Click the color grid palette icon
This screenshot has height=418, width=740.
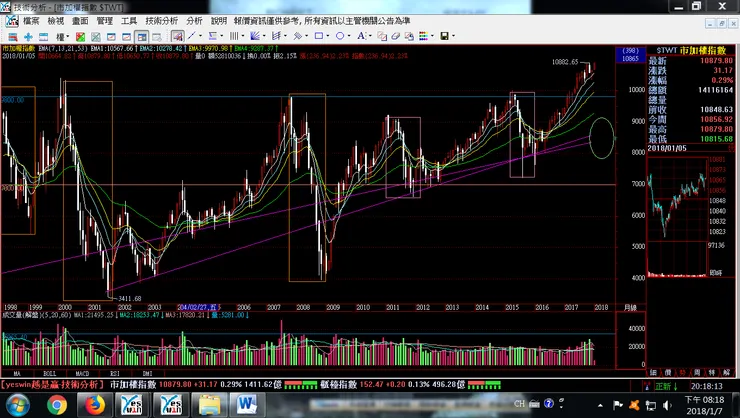423,36
